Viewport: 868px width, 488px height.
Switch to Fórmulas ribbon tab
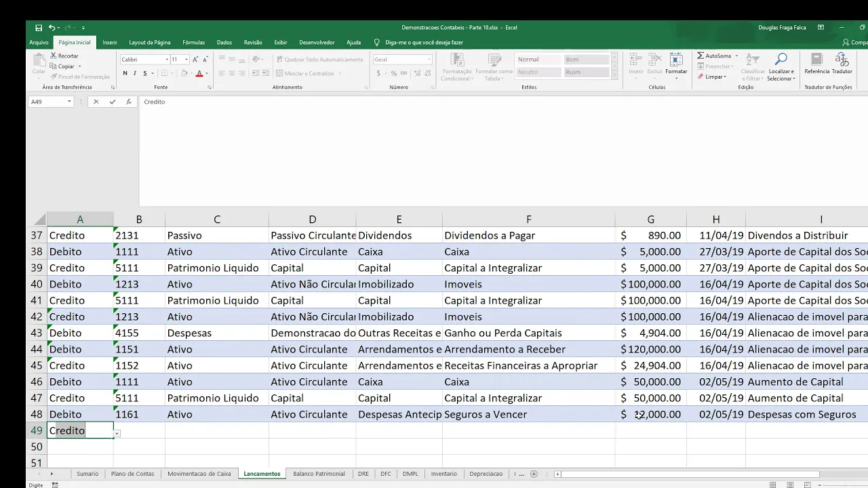(x=193, y=42)
